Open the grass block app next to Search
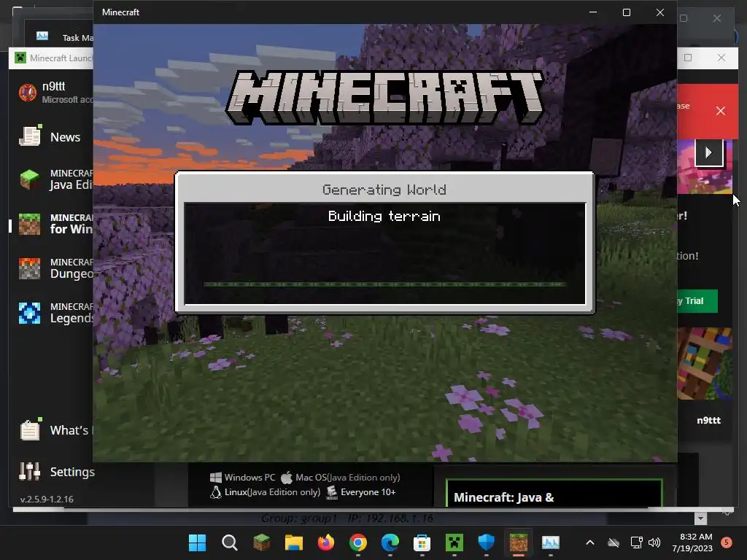Image resolution: width=747 pixels, height=560 pixels. tap(262, 542)
